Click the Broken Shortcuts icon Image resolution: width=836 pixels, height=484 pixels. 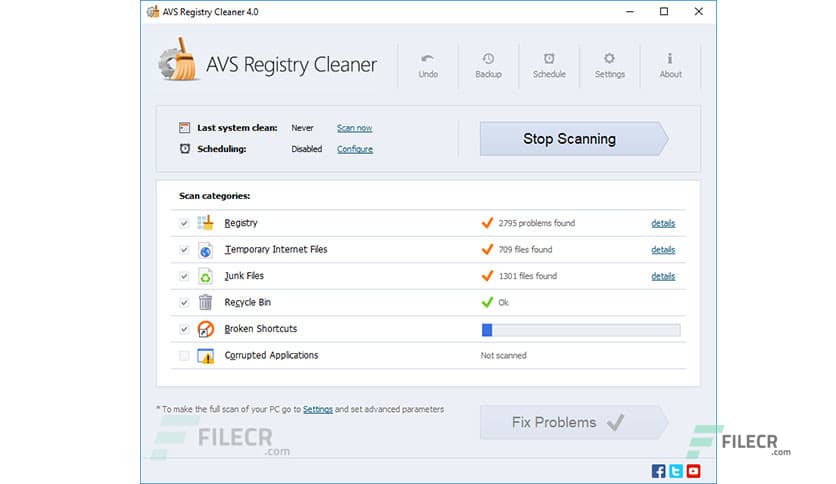206,329
